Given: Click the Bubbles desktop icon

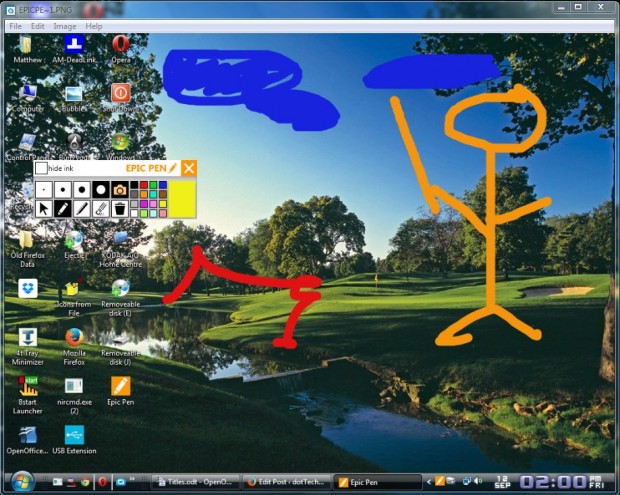Looking at the screenshot, I should pos(74,99).
